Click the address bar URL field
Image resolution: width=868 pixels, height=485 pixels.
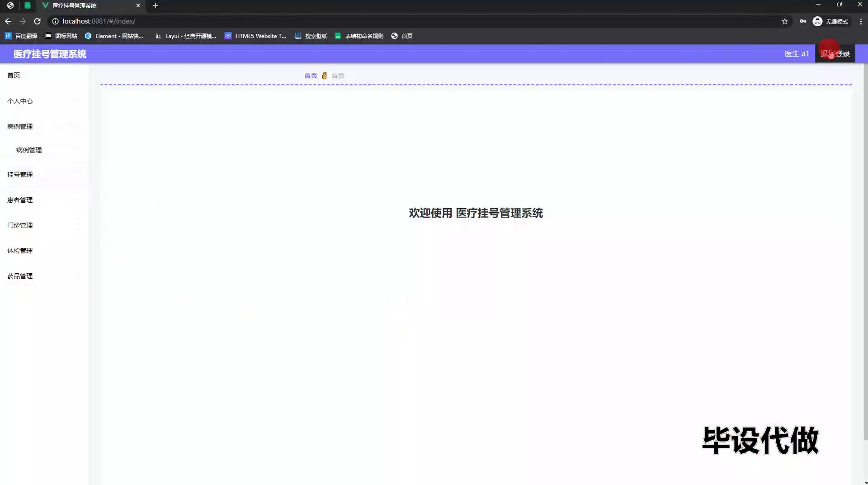(407, 21)
